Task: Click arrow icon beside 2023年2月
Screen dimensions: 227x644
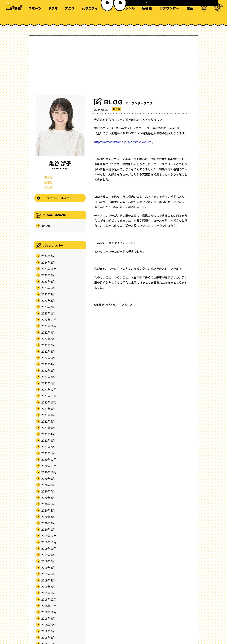Action: pos(38,307)
